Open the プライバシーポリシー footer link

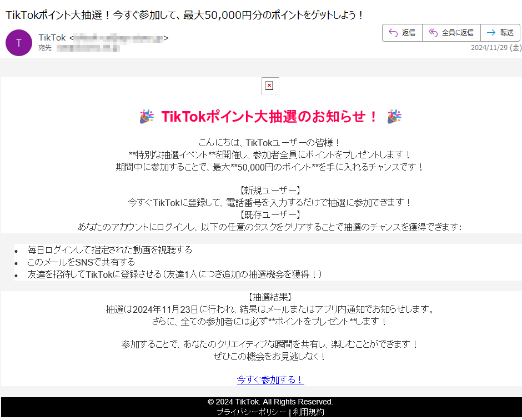pos(252,412)
